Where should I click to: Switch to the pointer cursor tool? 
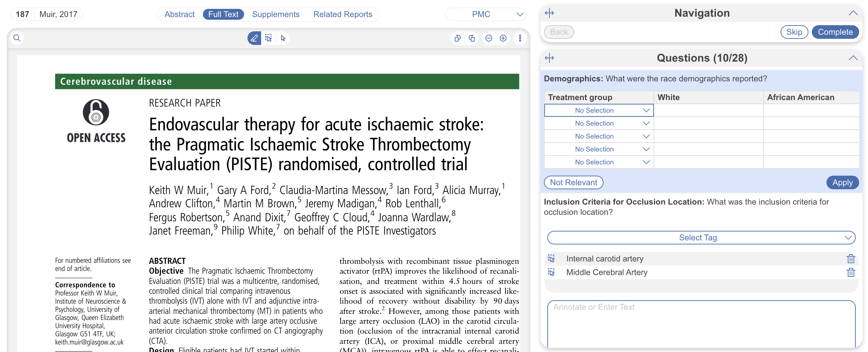[283, 38]
